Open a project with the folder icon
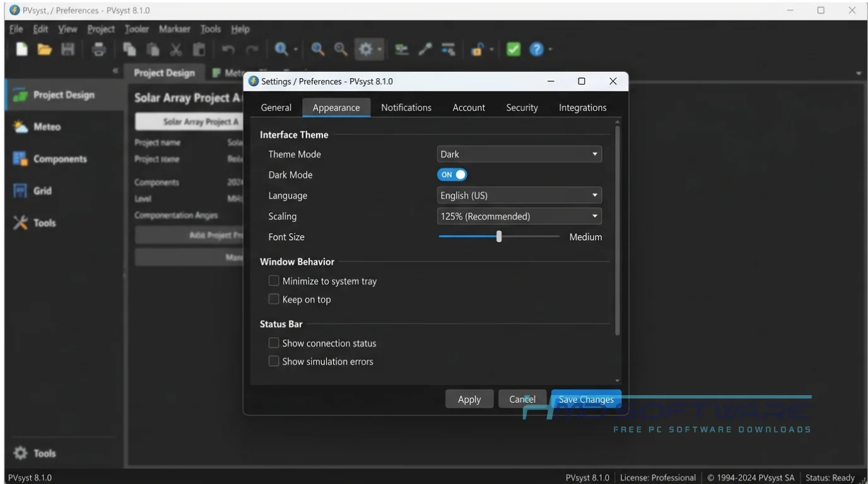The width and height of the screenshot is (868, 484). 44,49
